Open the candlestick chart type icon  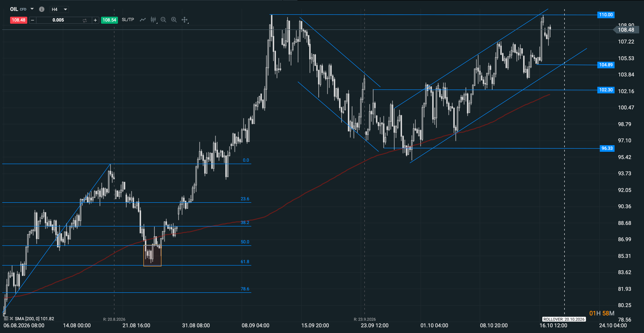point(153,20)
